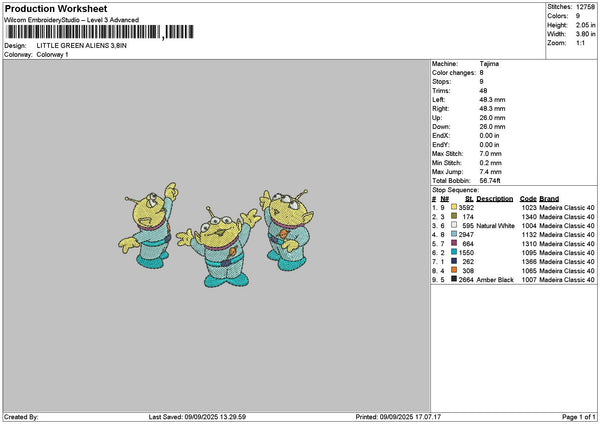Select the magenta thread swatch 1310

pos(454,243)
